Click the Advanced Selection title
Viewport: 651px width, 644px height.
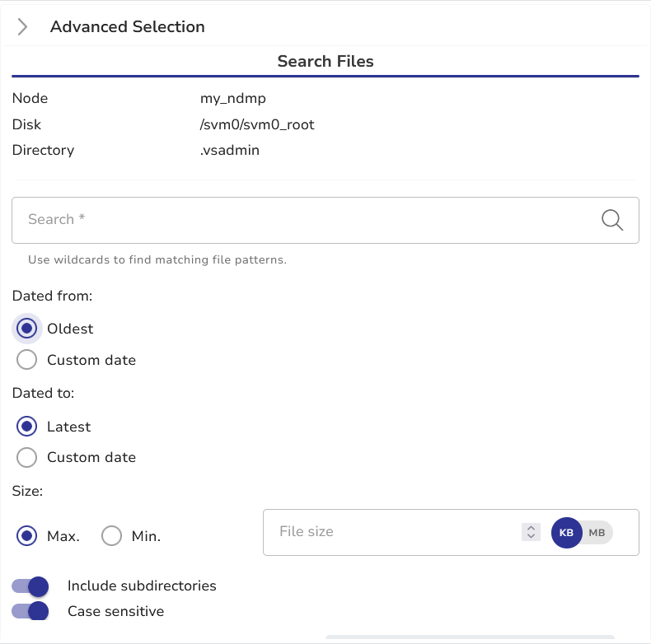coord(128,27)
